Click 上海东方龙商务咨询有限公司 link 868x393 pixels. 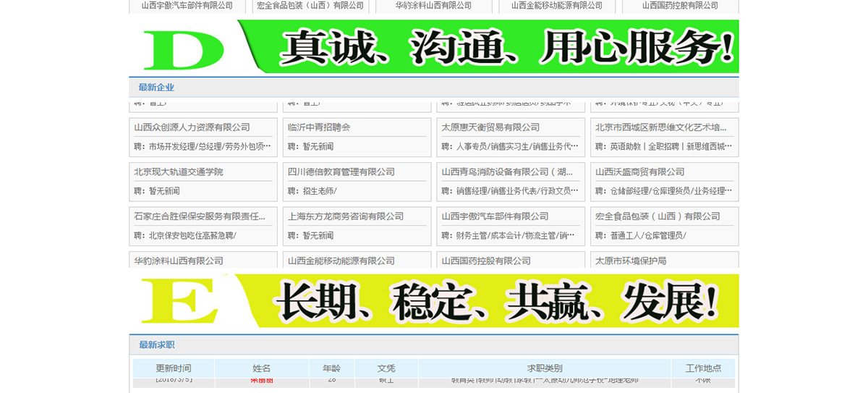(346, 216)
